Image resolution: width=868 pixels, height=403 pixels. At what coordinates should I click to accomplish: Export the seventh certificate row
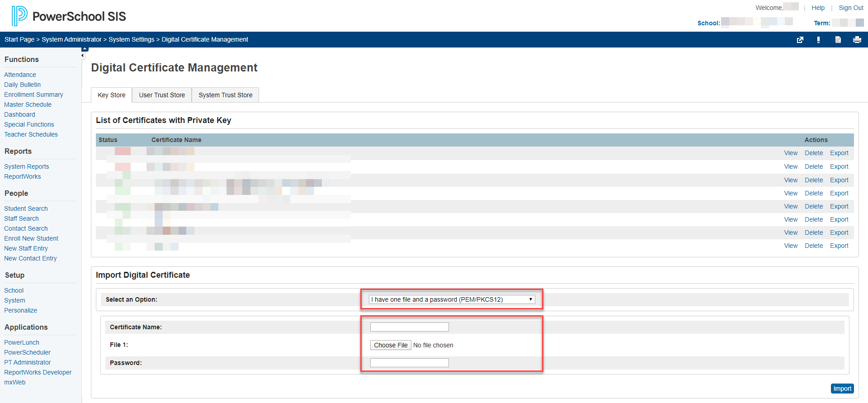click(x=839, y=232)
